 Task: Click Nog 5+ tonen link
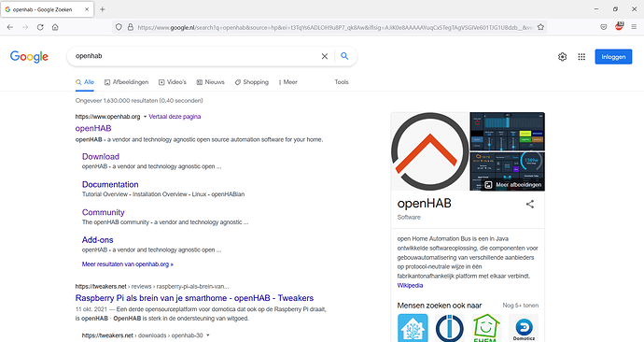pyautogui.click(x=521, y=306)
